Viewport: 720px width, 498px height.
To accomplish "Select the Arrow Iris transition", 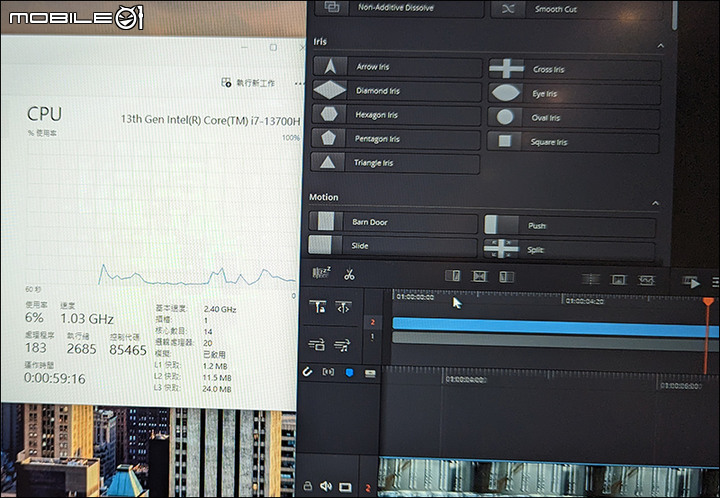I will tap(397, 67).
